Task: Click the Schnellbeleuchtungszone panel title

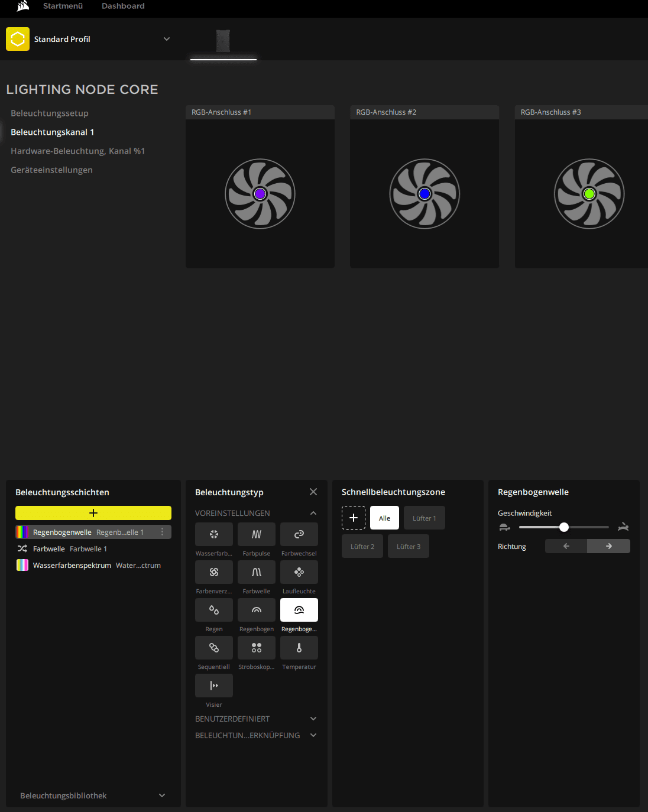Action: (x=393, y=492)
